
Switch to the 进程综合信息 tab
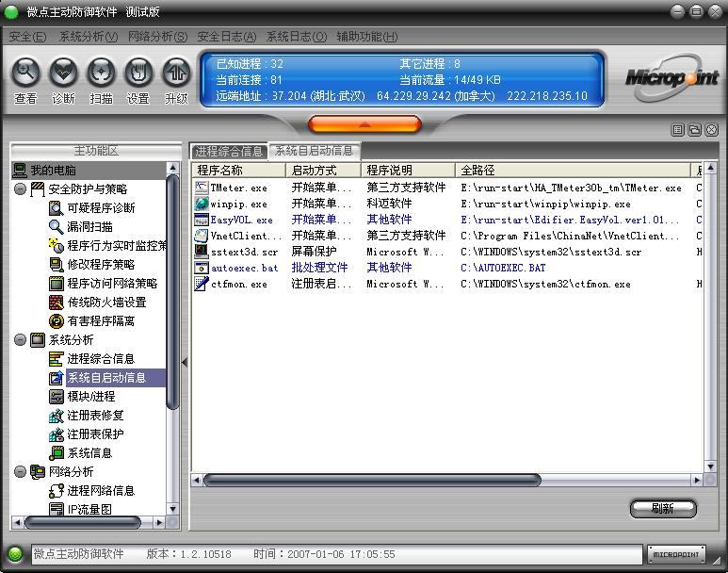pyautogui.click(x=230, y=151)
